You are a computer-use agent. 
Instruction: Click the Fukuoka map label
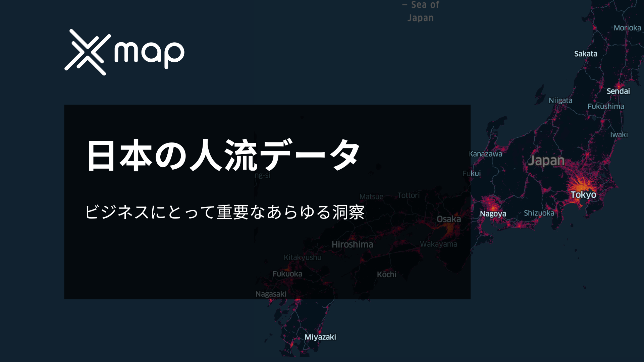click(287, 274)
